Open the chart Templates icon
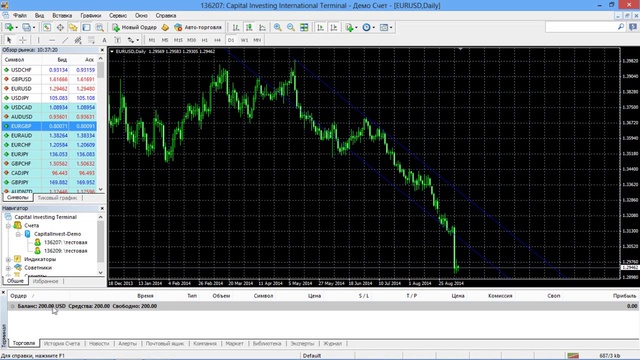This screenshot has height=360, width=640. pyautogui.click(x=384, y=27)
